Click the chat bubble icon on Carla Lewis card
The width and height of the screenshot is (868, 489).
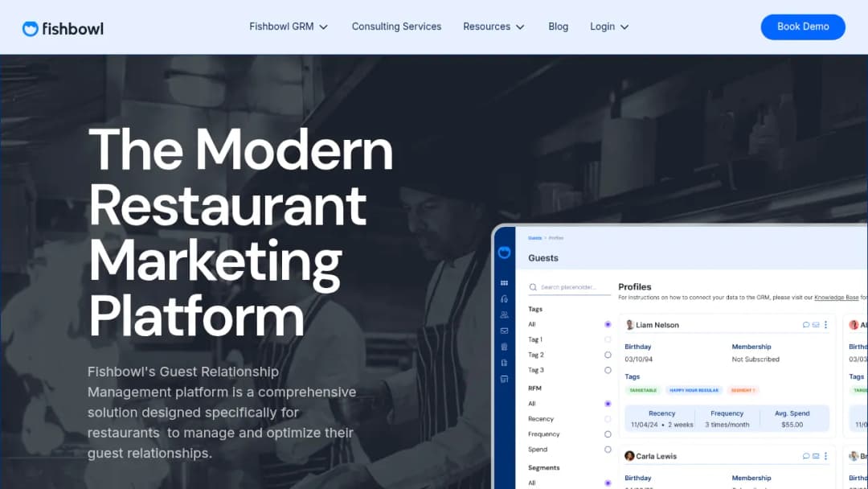(806, 456)
